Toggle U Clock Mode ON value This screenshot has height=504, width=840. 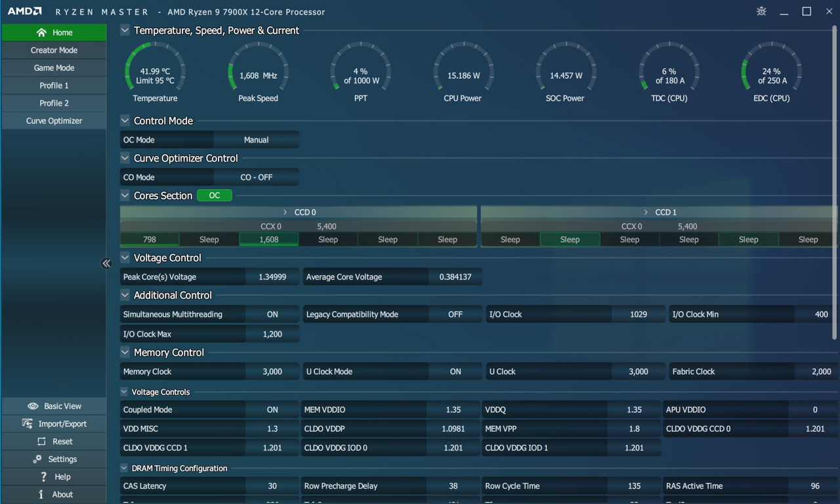pos(455,371)
